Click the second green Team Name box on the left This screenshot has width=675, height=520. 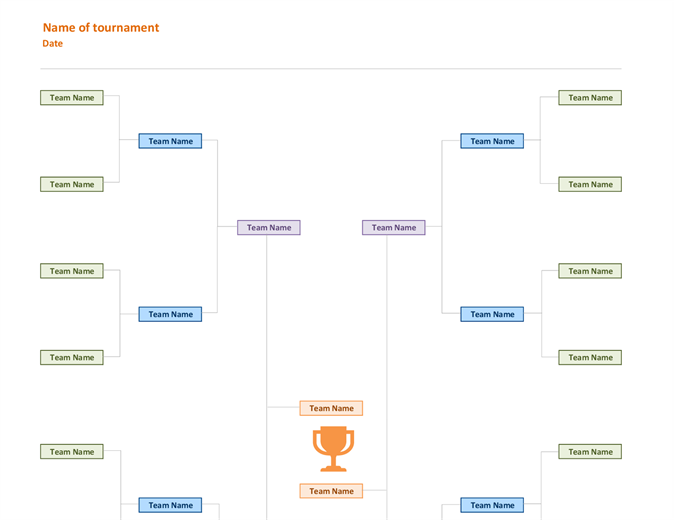72,184
